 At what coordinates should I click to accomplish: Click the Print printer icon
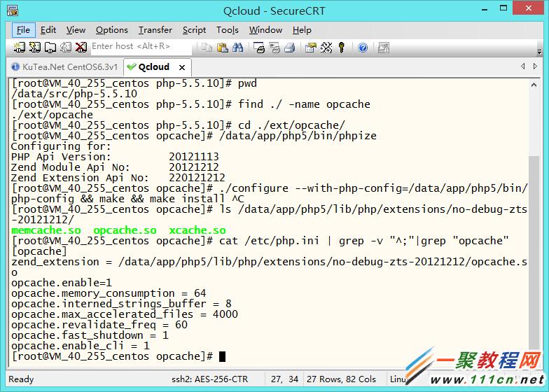tap(290, 48)
